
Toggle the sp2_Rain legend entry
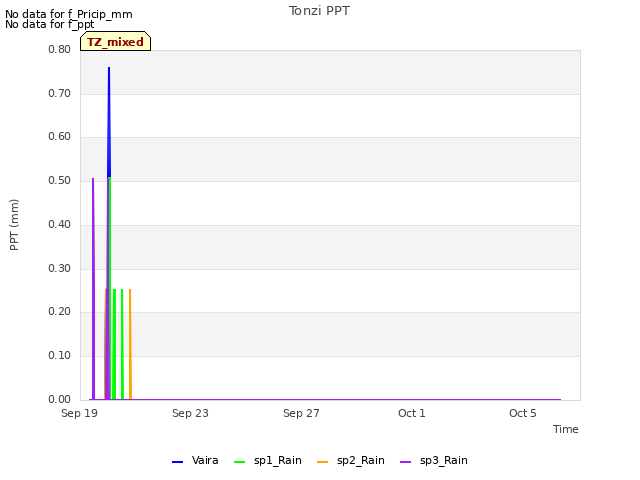coord(351,461)
